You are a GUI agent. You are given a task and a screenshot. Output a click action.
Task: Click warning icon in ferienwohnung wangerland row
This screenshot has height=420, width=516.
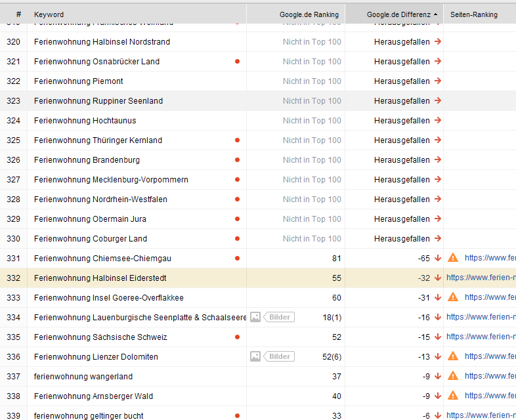pos(453,376)
